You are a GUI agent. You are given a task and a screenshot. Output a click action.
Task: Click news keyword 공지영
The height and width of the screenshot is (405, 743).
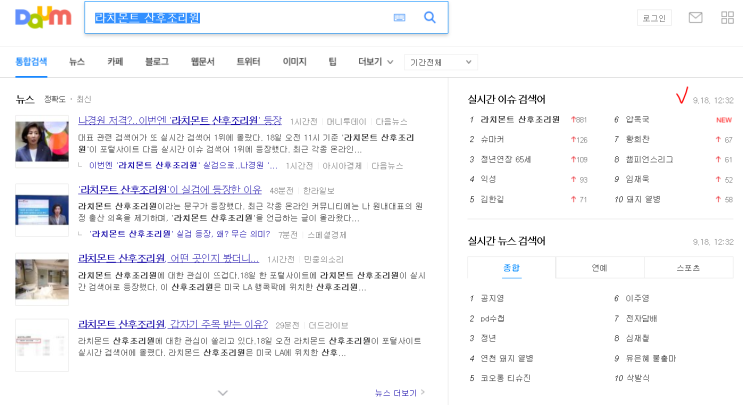click(x=492, y=298)
